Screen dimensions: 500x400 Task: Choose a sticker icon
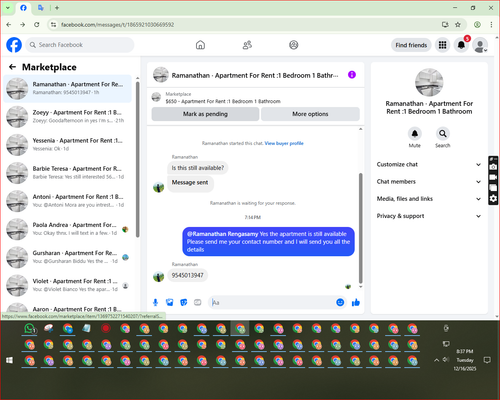pyautogui.click(x=184, y=302)
